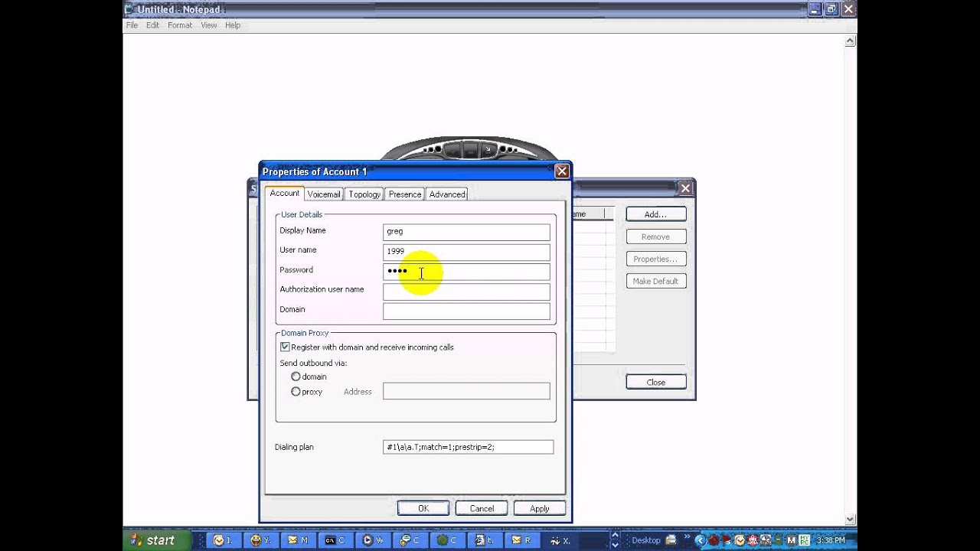Go to the Advanced tab

point(447,194)
